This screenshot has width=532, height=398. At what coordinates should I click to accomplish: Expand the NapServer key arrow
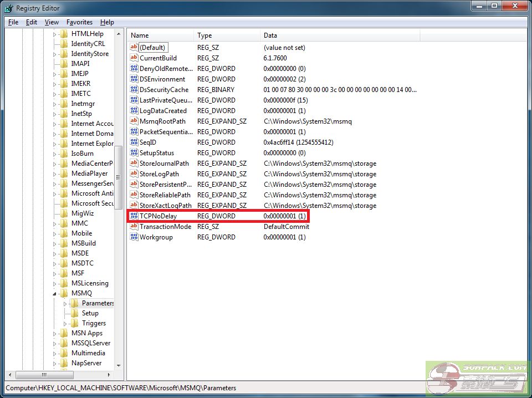pyautogui.click(x=54, y=364)
